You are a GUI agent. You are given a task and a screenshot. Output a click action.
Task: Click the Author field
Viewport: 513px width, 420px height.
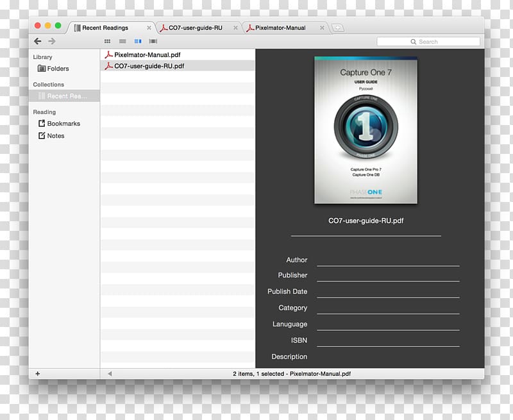click(x=388, y=260)
